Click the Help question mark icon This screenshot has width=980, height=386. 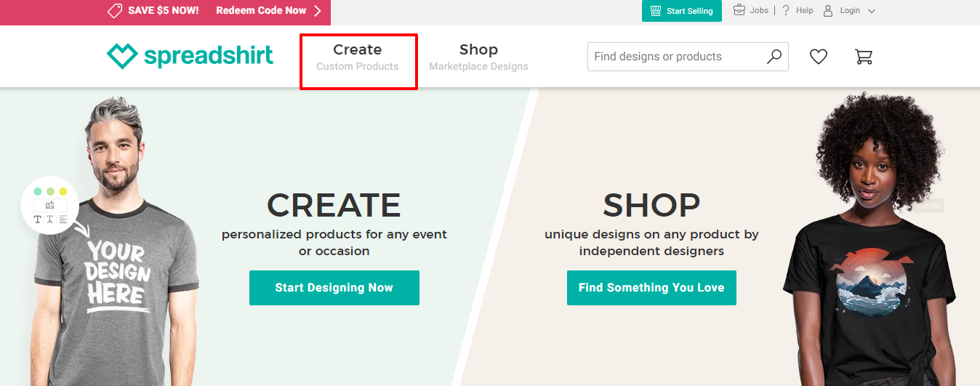pos(786,10)
